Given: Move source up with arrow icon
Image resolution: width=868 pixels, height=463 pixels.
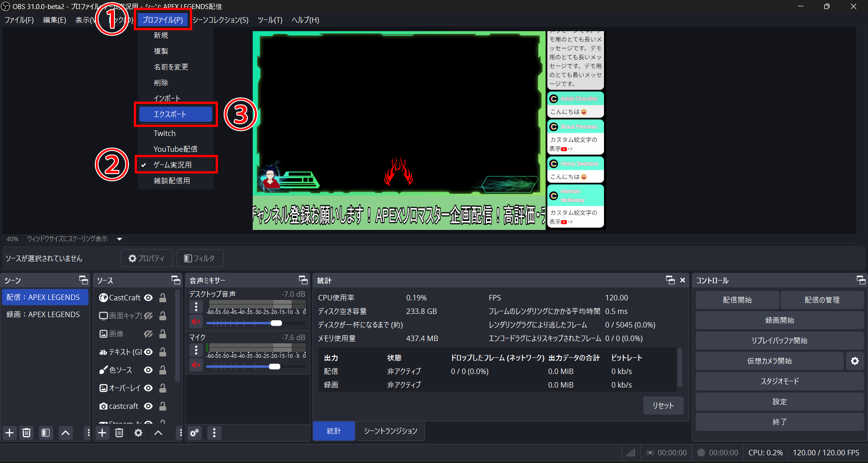Looking at the screenshot, I should pos(158,433).
